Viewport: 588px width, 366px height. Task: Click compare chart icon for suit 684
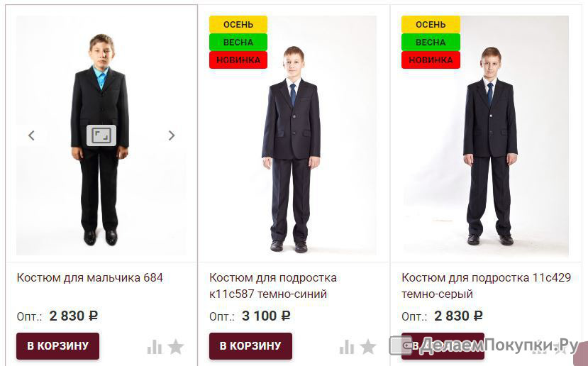(x=155, y=347)
